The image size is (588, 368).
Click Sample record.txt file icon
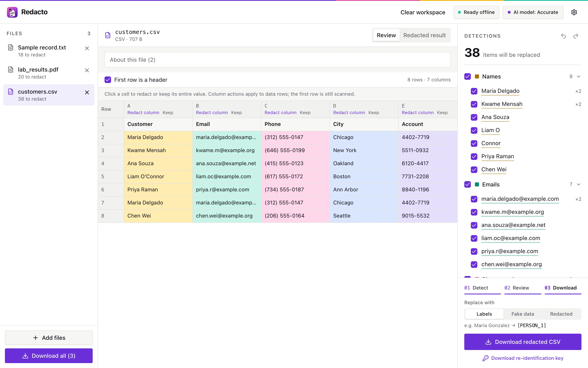point(11,47)
